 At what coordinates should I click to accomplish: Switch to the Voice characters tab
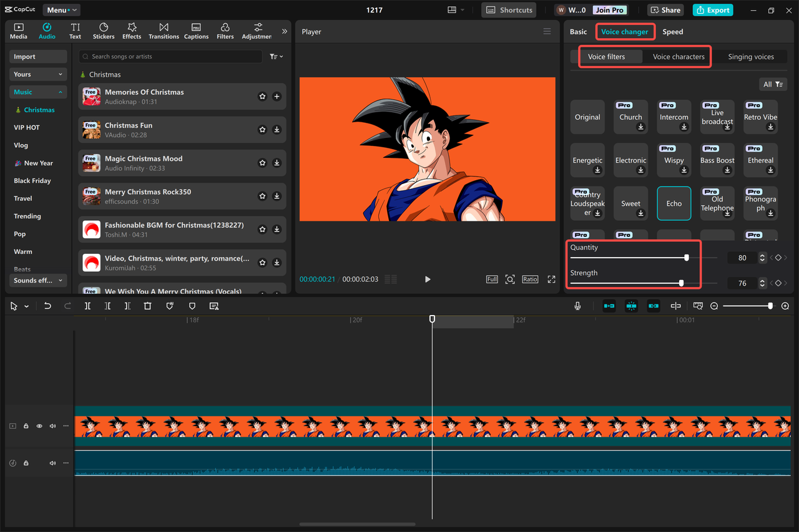(x=679, y=56)
